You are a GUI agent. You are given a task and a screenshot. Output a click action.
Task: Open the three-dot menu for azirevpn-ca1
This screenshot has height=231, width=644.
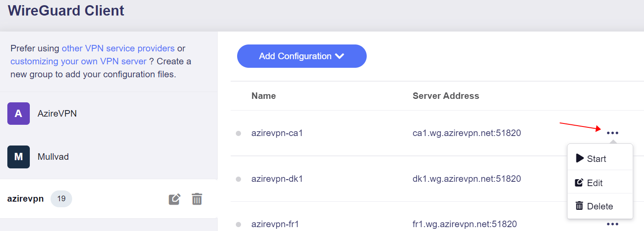coord(612,133)
